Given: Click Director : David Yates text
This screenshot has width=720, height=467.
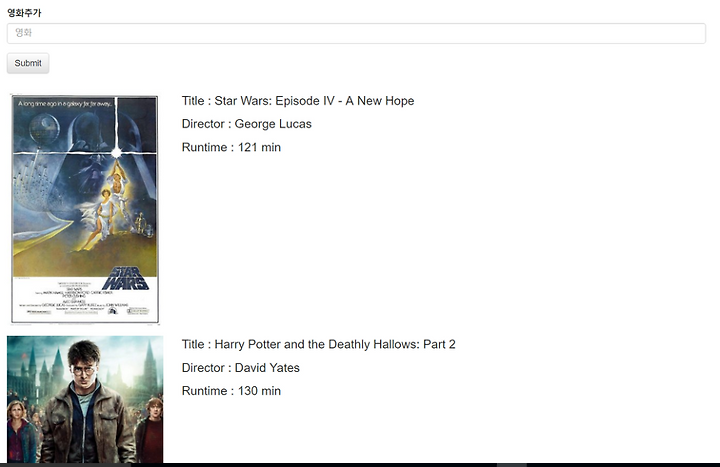Looking at the screenshot, I should tap(241, 368).
